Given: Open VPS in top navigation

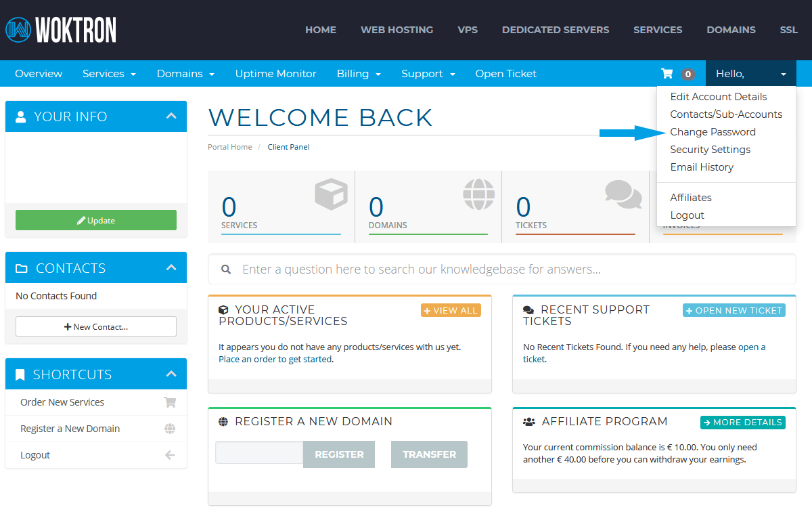Looking at the screenshot, I should click(x=468, y=30).
